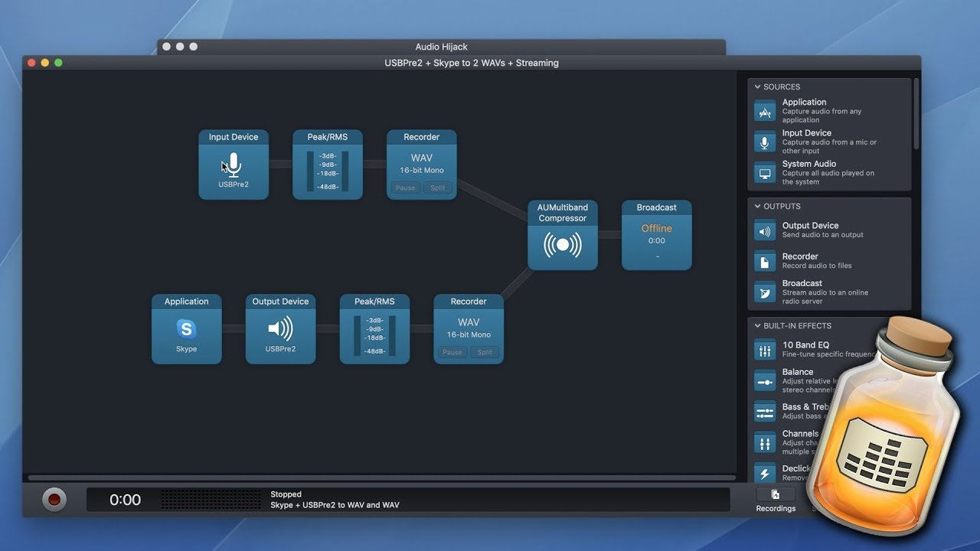This screenshot has width=980, height=551.
Task: Select the Channels effect icon
Action: [x=765, y=442]
